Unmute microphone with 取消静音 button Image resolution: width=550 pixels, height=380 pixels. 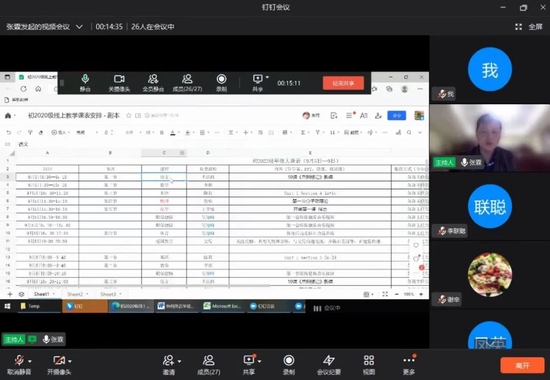pos(19,365)
